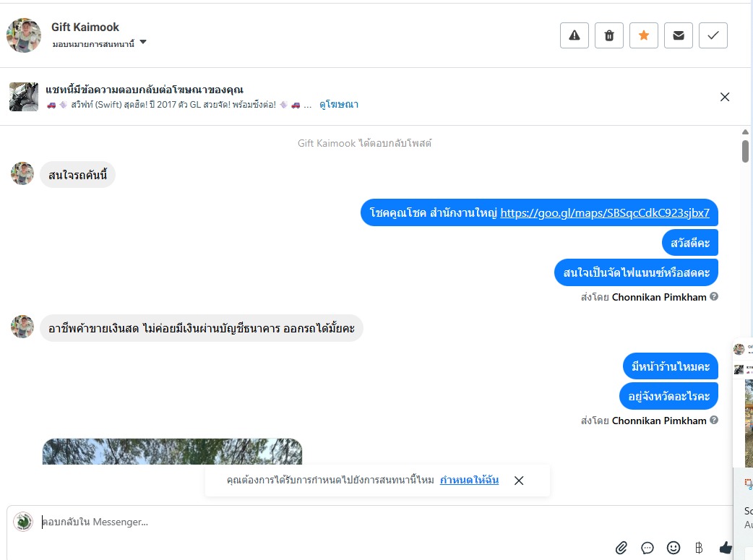Mark conversation done with checkmark button
Viewport: 753px width, 560px height.
(713, 35)
